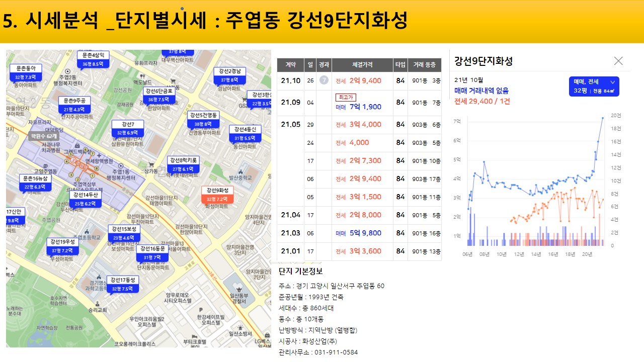Screen dimensions: 644x362
Task: Click the 매매 거래내역 없음 text
Action: (481, 90)
